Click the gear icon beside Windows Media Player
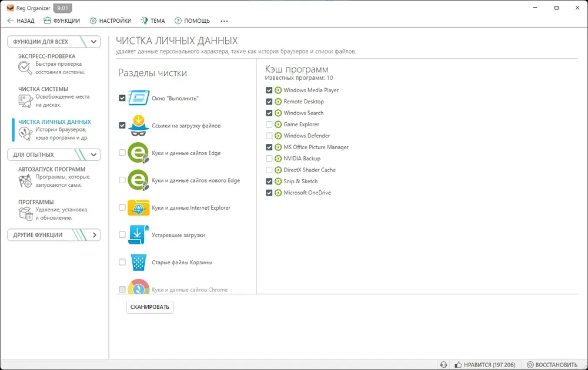The height and width of the screenshot is (370, 588). click(x=278, y=90)
